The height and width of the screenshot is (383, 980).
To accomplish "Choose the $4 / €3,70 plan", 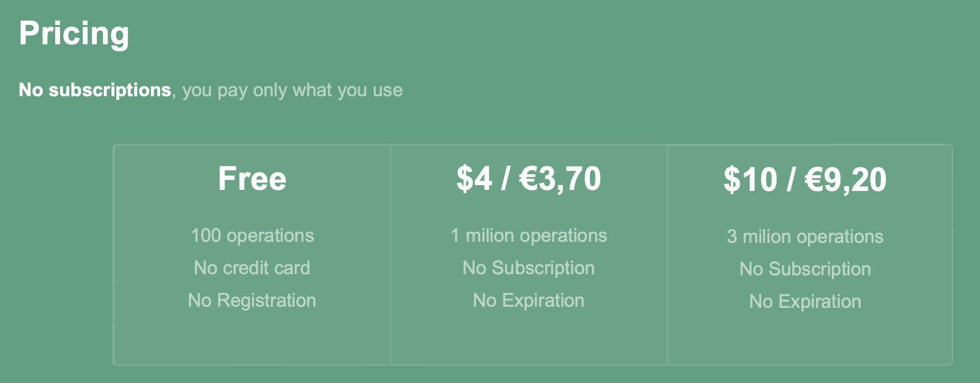I will pyautogui.click(x=528, y=179).
